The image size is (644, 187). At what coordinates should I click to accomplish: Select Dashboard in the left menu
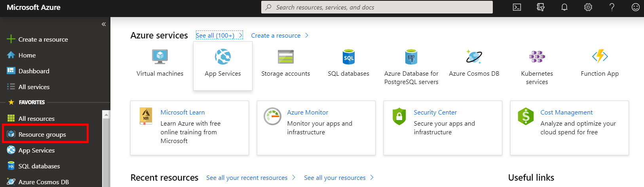[x=34, y=71]
